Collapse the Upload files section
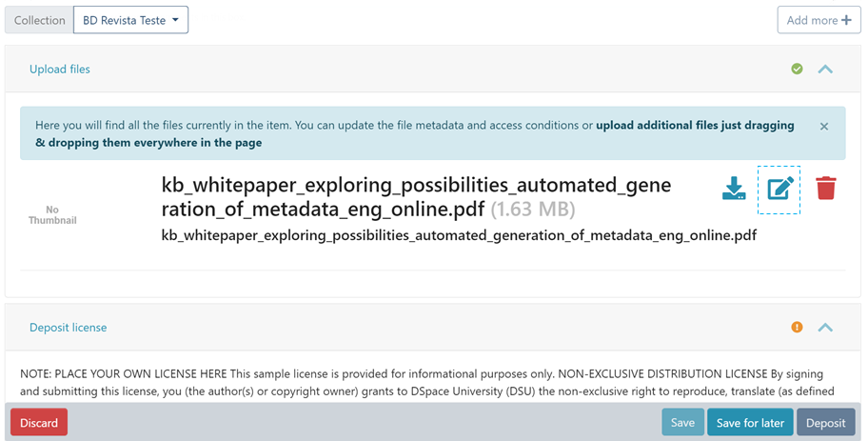868x441 pixels. pyautogui.click(x=825, y=69)
